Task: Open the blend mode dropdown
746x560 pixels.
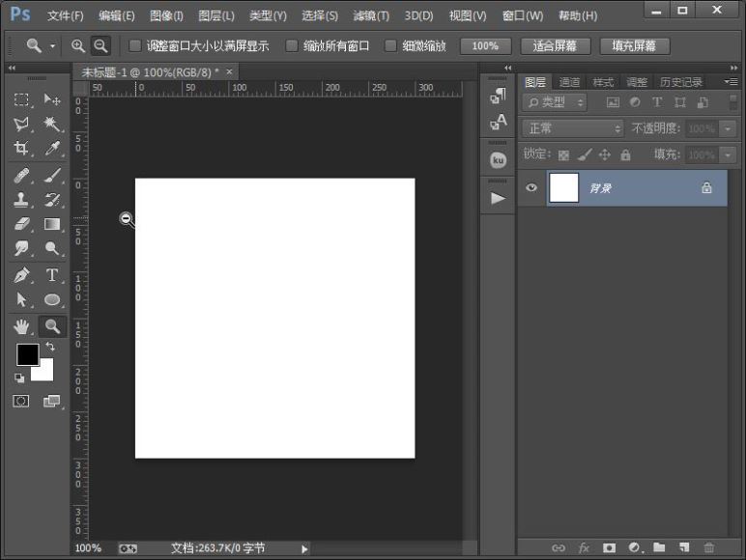Action: (x=573, y=128)
